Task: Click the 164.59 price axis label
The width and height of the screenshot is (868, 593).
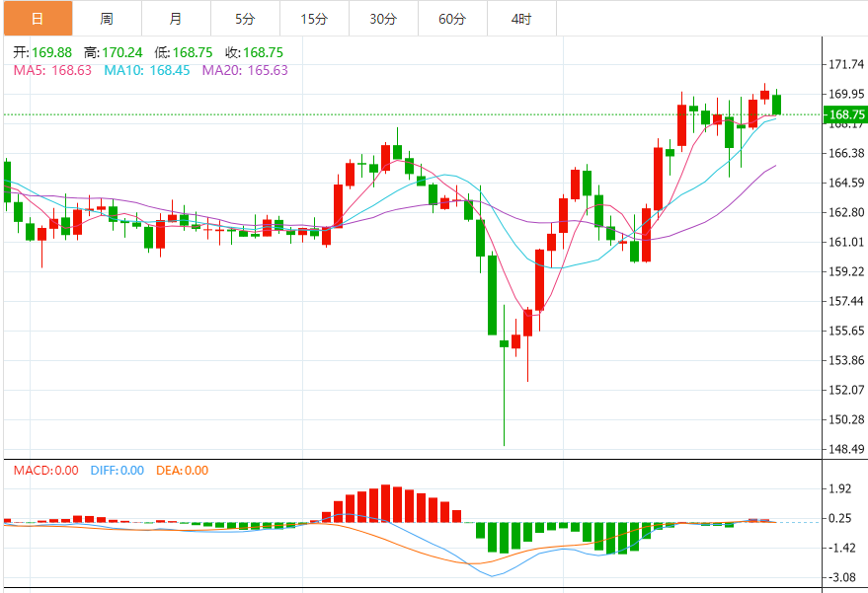Action: [x=846, y=183]
